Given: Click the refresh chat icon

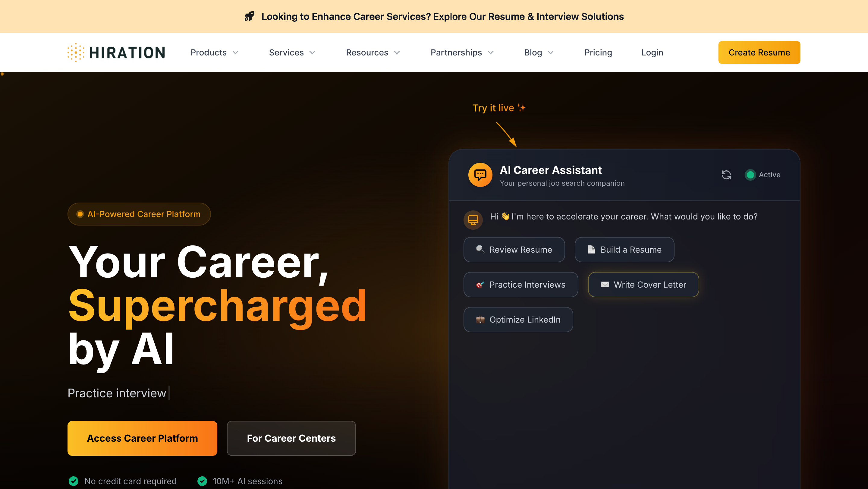Looking at the screenshot, I should click(x=726, y=175).
